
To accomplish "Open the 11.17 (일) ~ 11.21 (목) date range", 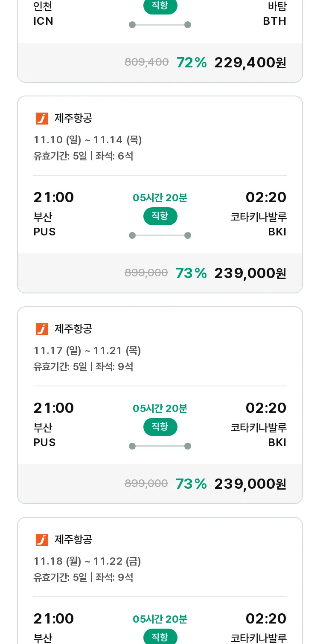I will pos(87,351).
